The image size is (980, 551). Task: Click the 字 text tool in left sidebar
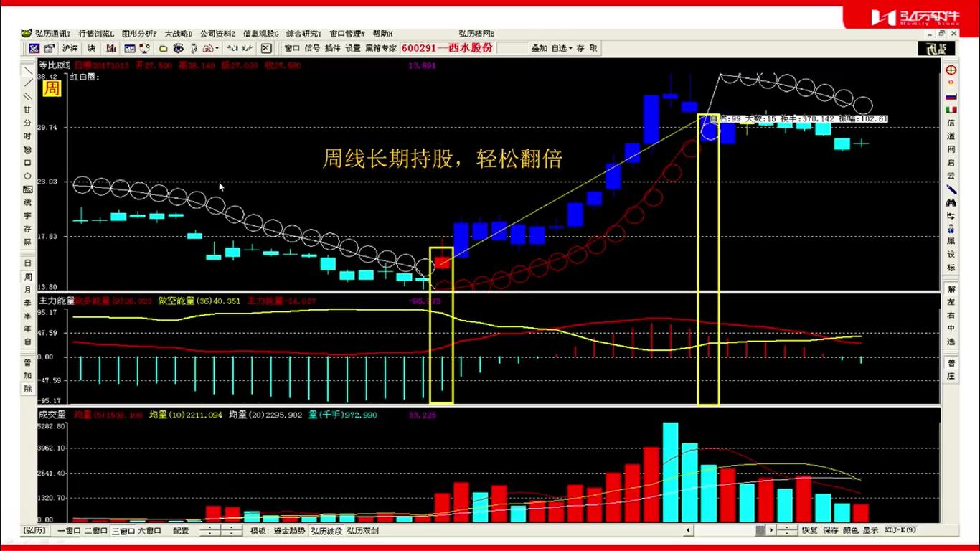(x=28, y=216)
